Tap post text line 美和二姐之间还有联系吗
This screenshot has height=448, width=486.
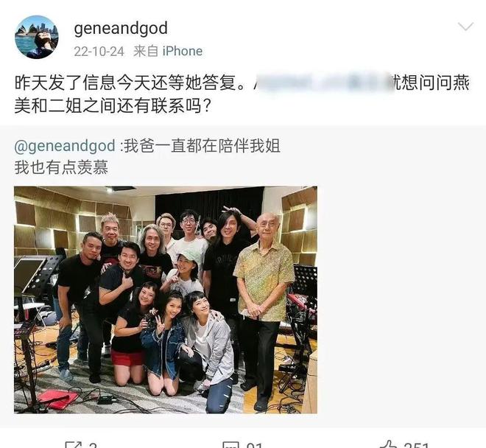[x=113, y=106]
